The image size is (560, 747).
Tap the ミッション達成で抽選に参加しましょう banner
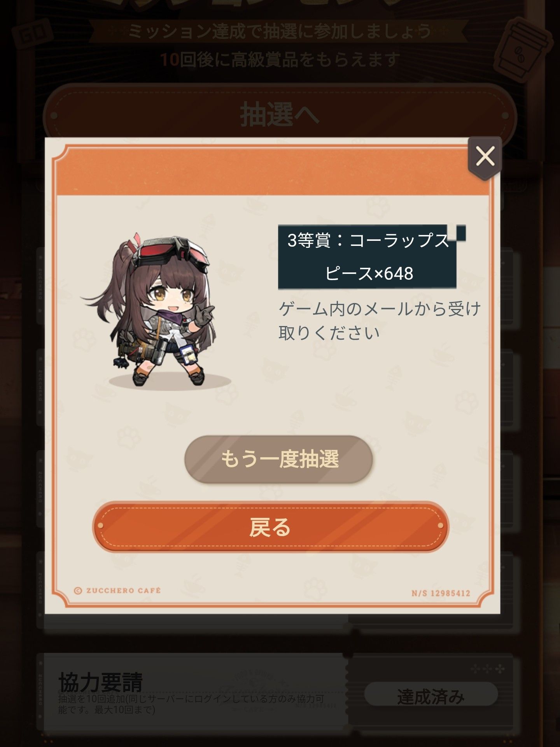[279, 31]
